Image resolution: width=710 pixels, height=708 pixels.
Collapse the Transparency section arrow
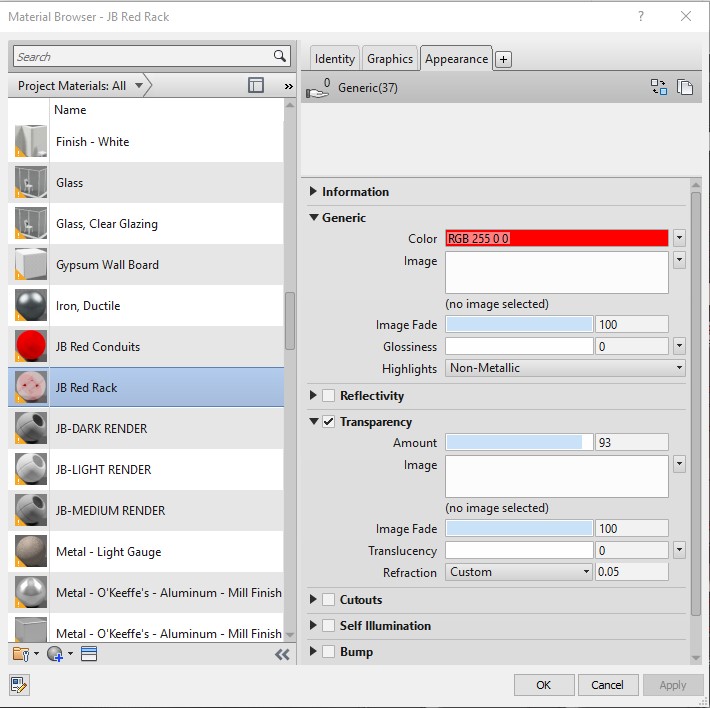point(313,421)
